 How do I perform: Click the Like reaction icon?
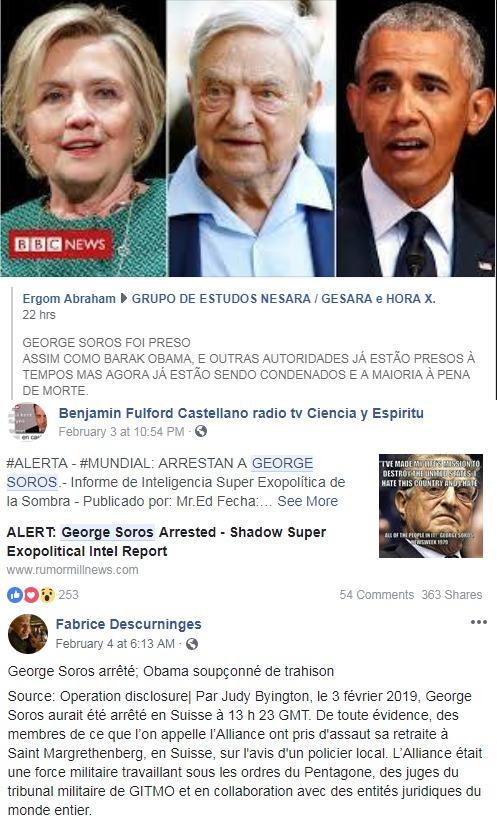pyautogui.click(x=15, y=595)
